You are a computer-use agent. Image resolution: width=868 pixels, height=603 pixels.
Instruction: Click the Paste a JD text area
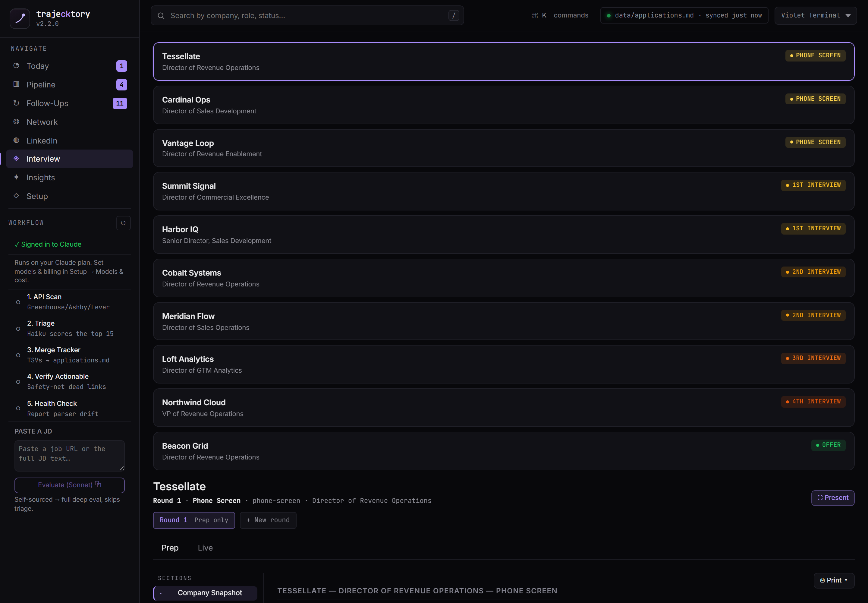tap(70, 456)
